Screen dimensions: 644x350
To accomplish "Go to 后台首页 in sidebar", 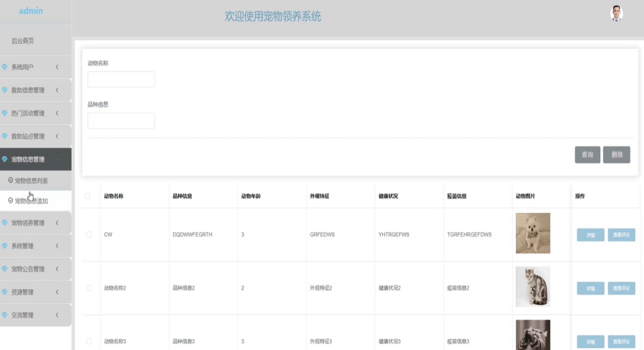I will click(22, 41).
